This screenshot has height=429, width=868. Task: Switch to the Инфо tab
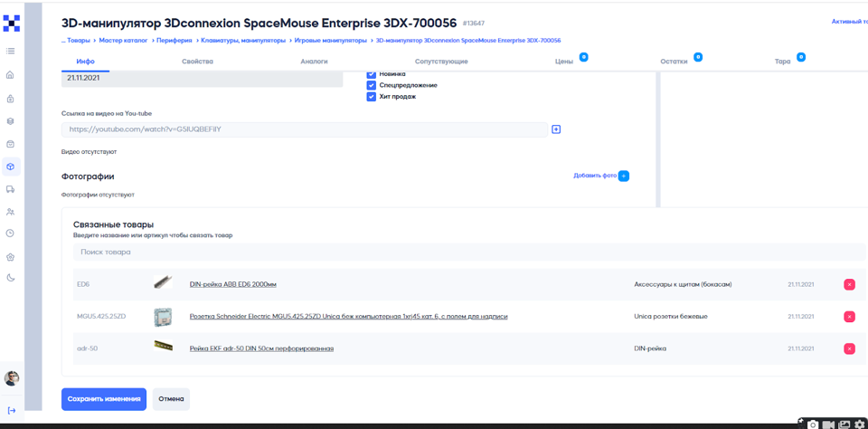pyautogui.click(x=85, y=62)
